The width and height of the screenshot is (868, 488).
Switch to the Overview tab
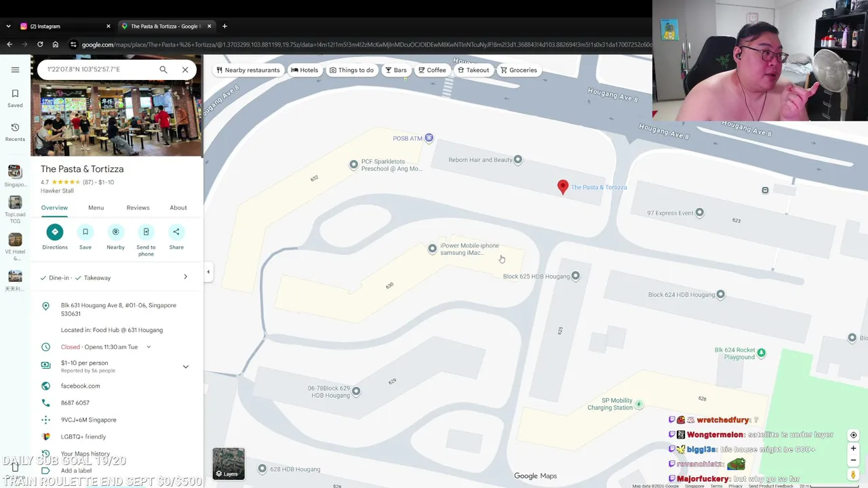54,207
